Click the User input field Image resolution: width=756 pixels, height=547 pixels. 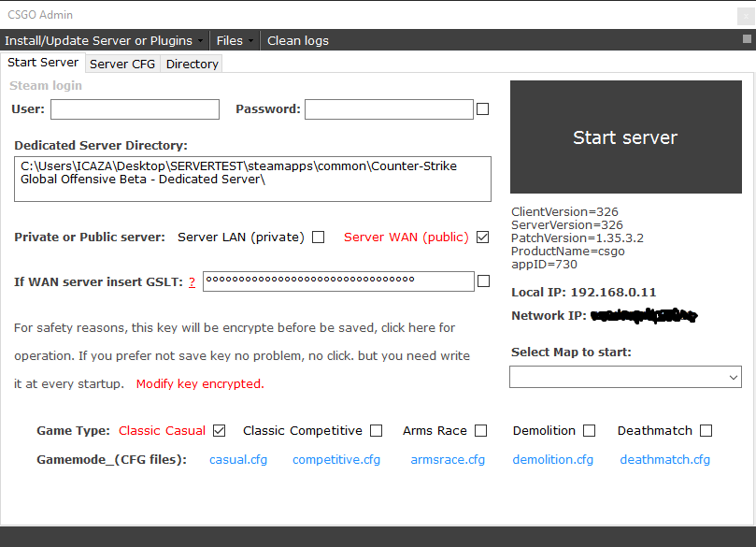(135, 109)
